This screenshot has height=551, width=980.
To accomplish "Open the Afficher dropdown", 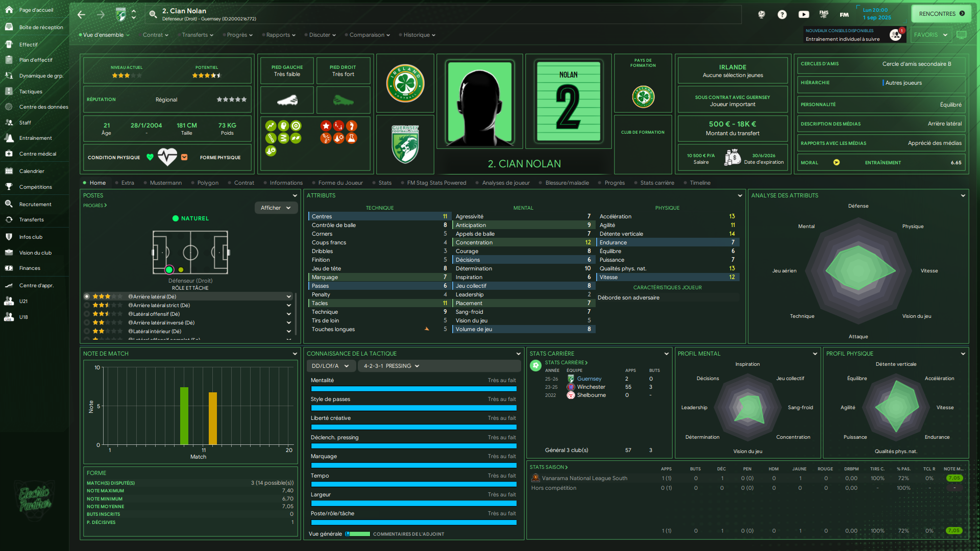I will (276, 208).
